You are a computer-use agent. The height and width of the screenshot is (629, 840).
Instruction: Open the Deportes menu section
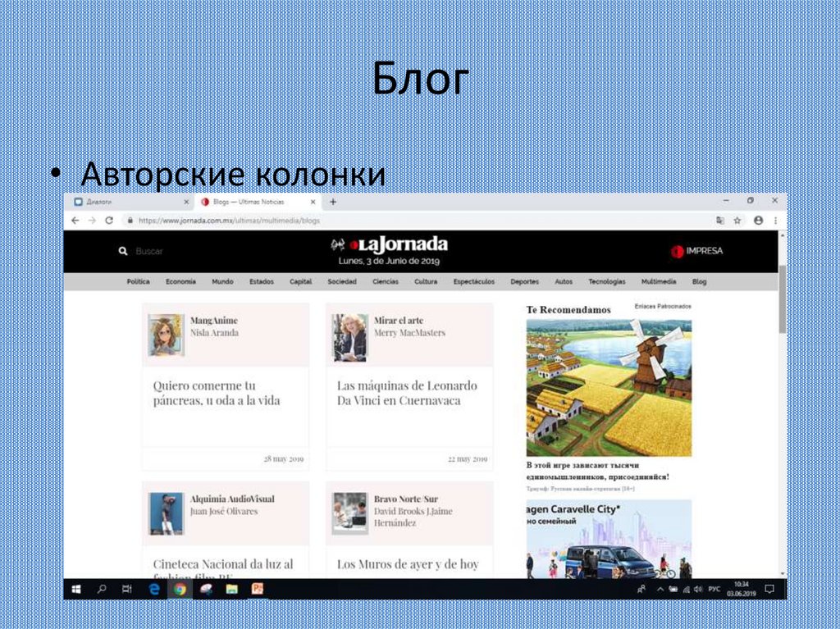pyautogui.click(x=524, y=281)
